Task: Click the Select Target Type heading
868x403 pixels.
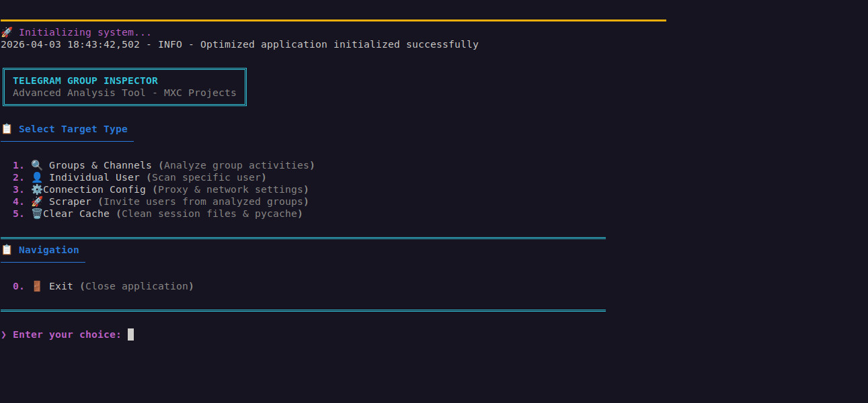Action: (x=73, y=129)
